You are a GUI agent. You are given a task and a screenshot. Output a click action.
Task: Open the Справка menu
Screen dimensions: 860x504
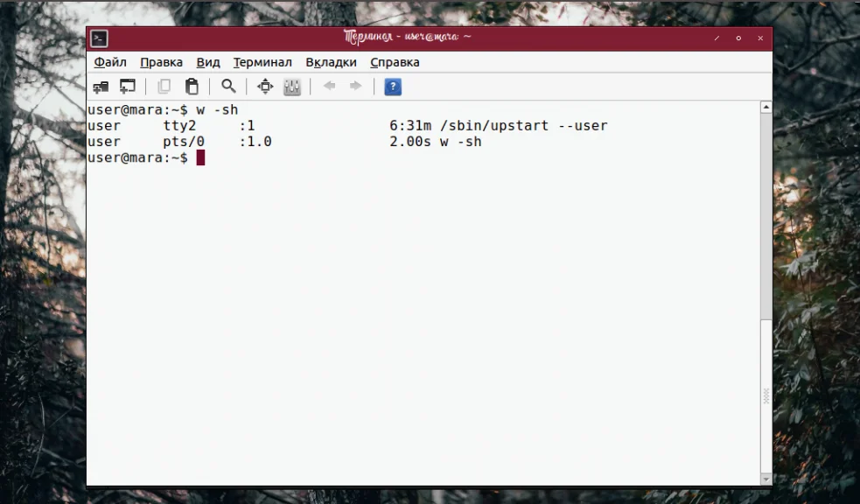395,62
